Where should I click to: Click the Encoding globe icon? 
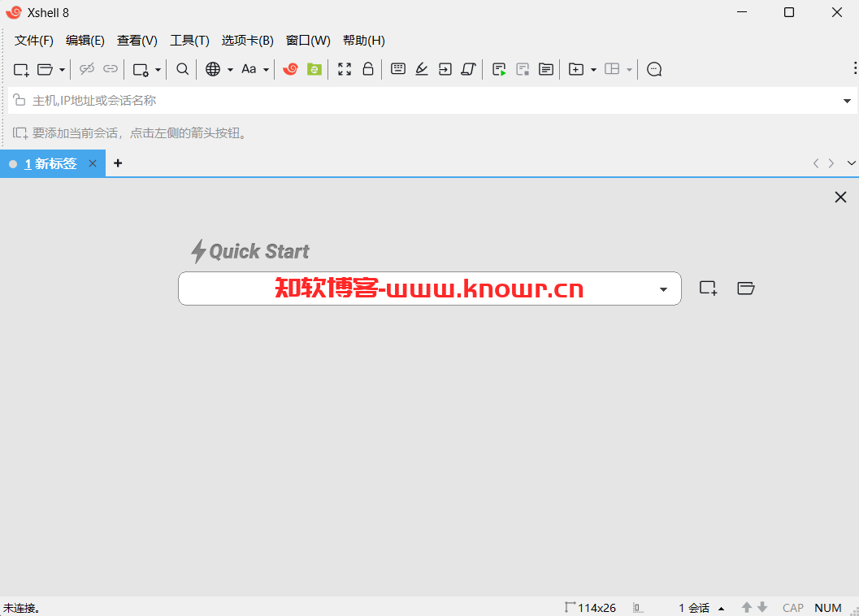point(213,69)
